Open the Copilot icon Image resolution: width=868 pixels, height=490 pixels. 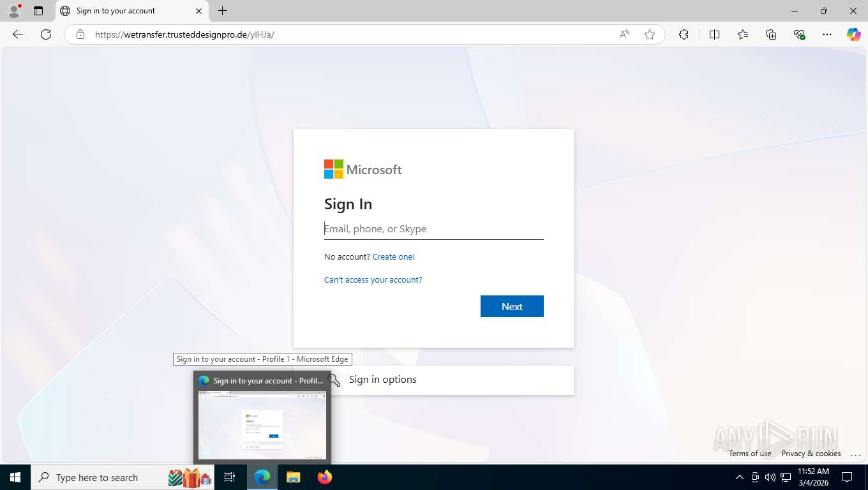[854, 34]
